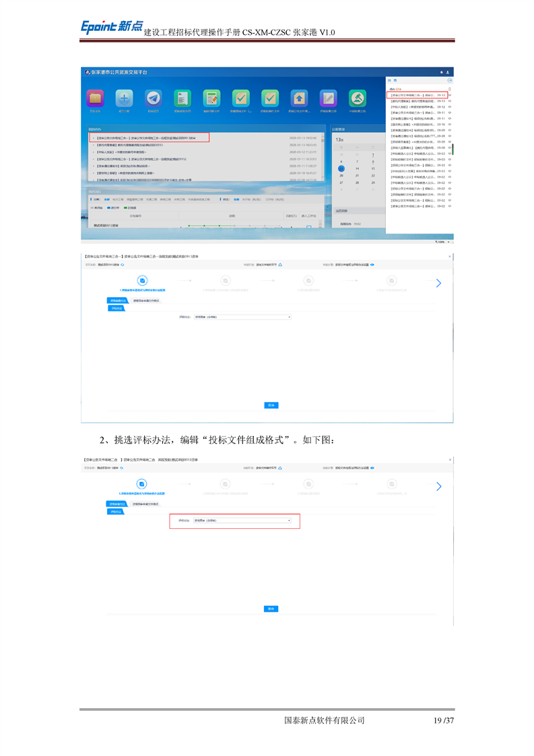
Task: Click the yellow briefcase icon in the dashboard
Action: (95, 98)
